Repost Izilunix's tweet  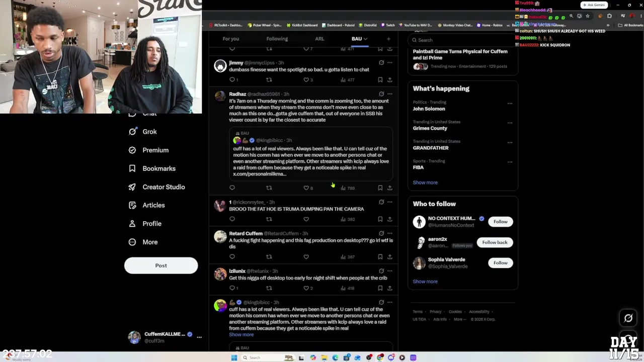[x=269, y=288]
